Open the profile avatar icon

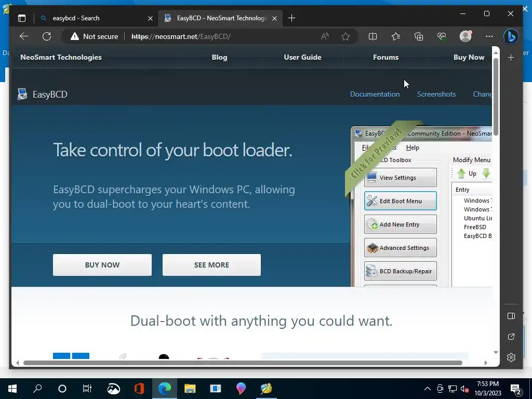coord(465,36)
